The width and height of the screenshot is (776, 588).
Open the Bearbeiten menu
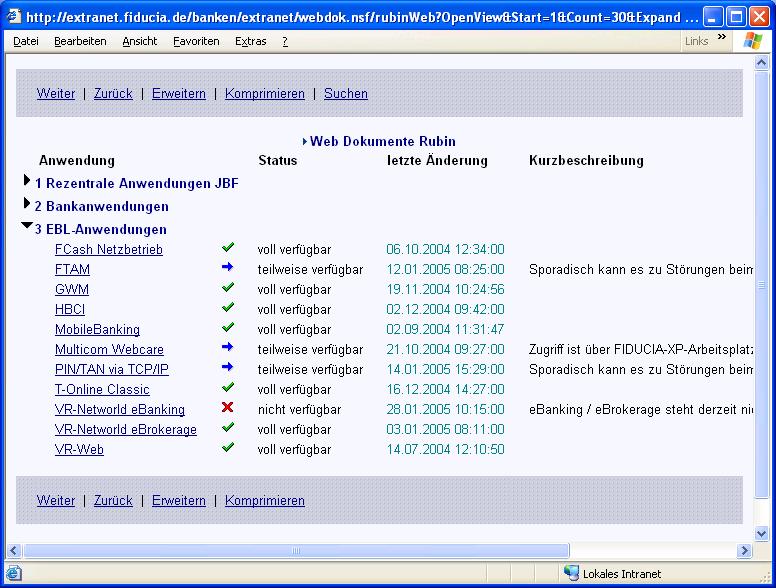coord(80,42)
